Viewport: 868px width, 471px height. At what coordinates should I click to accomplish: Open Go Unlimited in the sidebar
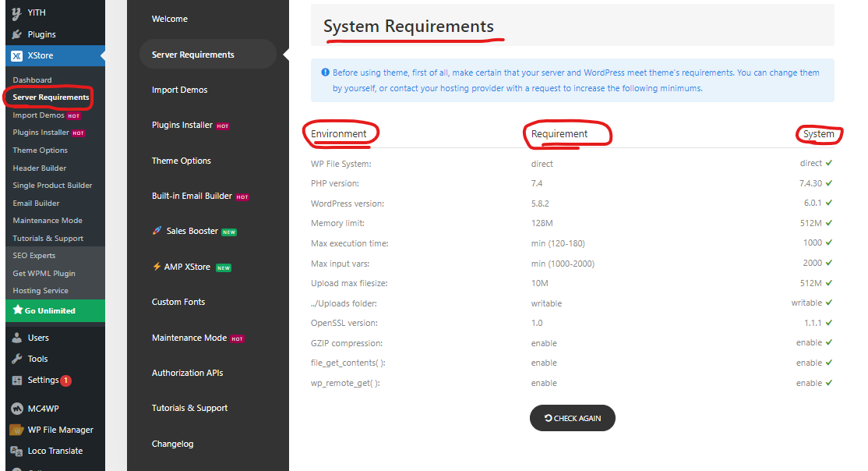[55, 310]
